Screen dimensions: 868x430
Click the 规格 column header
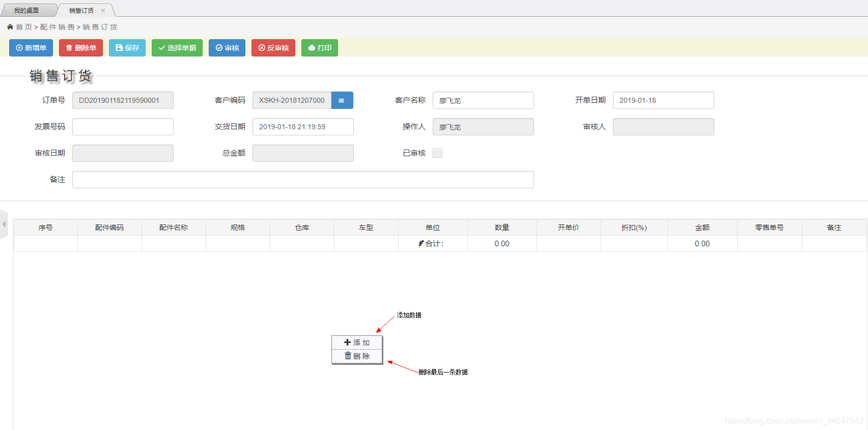tap(238, 227)
